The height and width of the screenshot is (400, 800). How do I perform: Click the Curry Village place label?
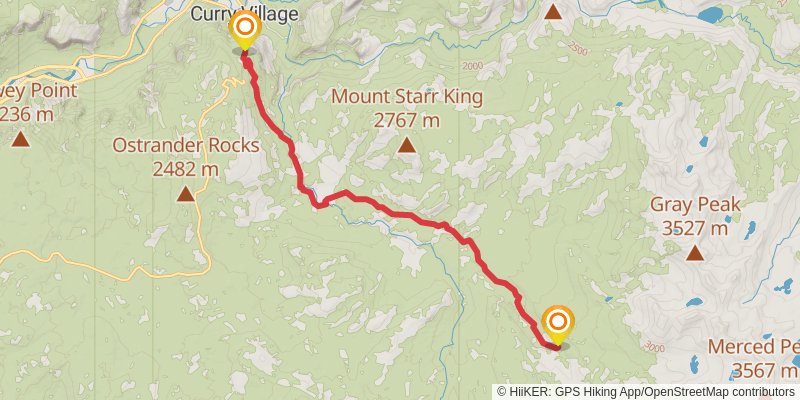tap(244, 14)
